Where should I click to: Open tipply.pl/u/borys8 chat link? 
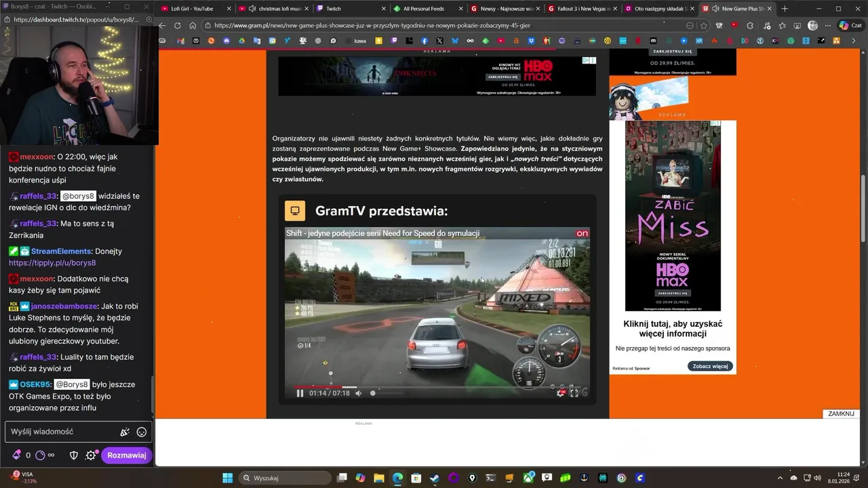[x=52, y=263]
